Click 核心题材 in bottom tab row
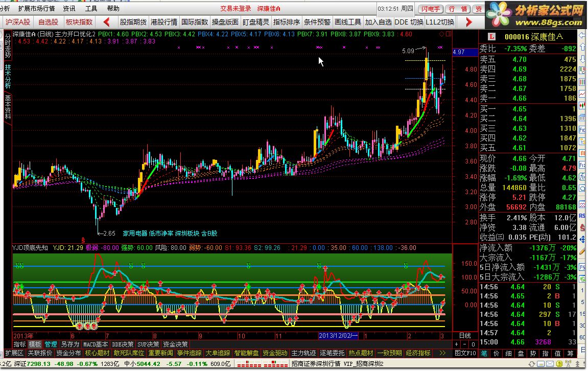The image size is (588, 371). 97,353
